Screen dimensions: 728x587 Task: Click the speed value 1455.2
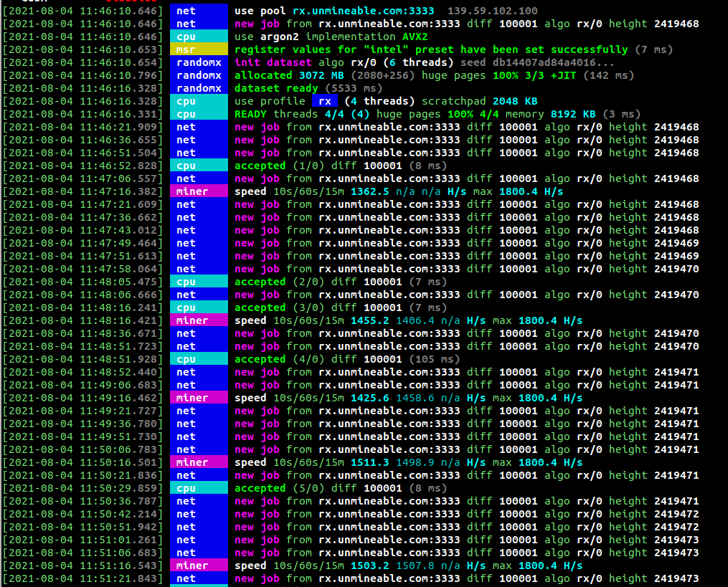[369, 320]
